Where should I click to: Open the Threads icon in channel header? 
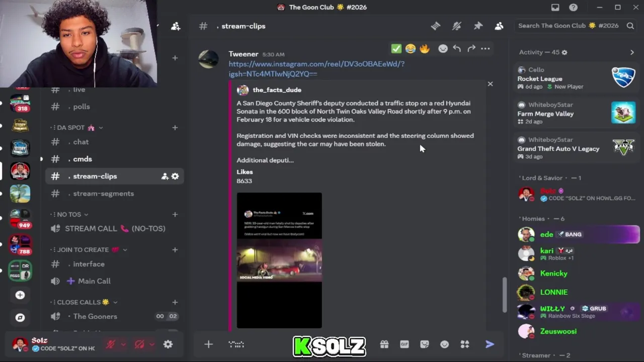436,26
